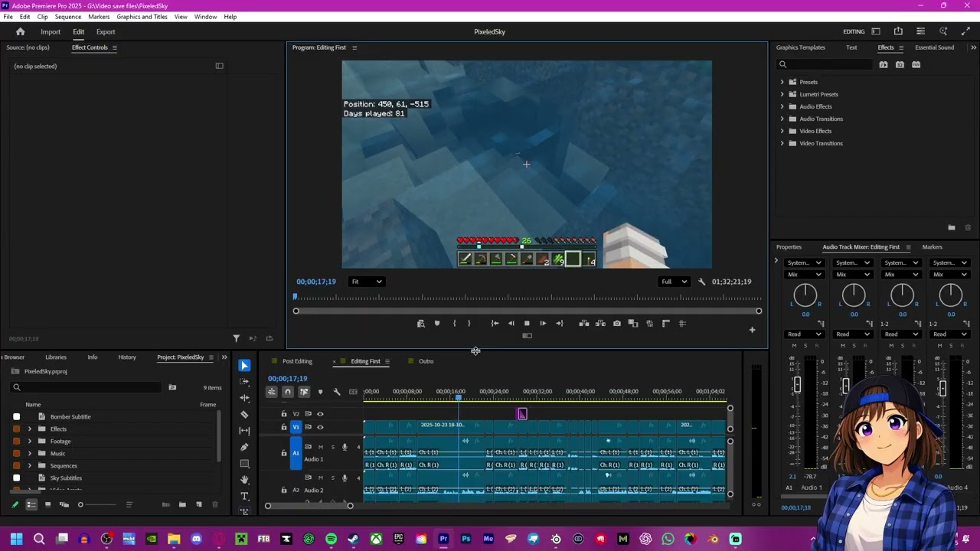Toggle Snap in timeline
The height and width of the screenshot is (551, 980).
(288, 392)
